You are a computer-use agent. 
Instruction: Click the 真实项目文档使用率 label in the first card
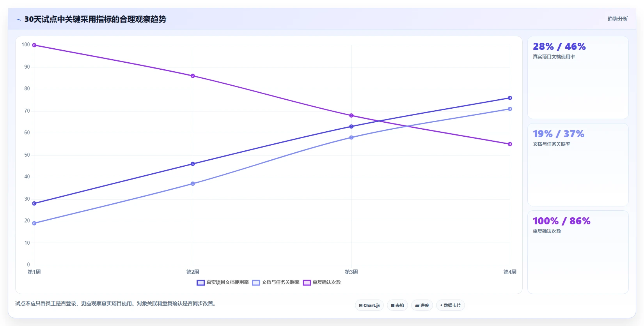554,57
